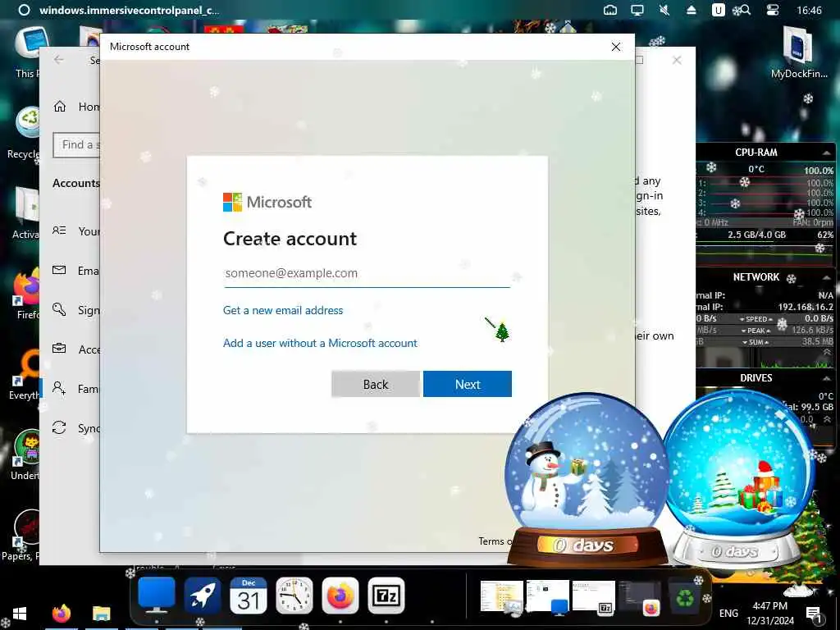Collapse the CPU-RAM widget panel

[x=826, y=153]
